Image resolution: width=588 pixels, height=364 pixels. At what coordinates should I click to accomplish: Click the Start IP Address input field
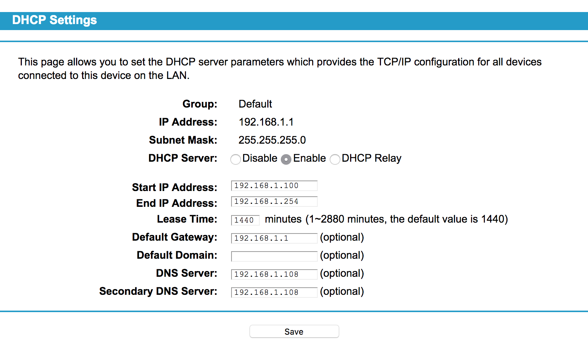(274, 186)
